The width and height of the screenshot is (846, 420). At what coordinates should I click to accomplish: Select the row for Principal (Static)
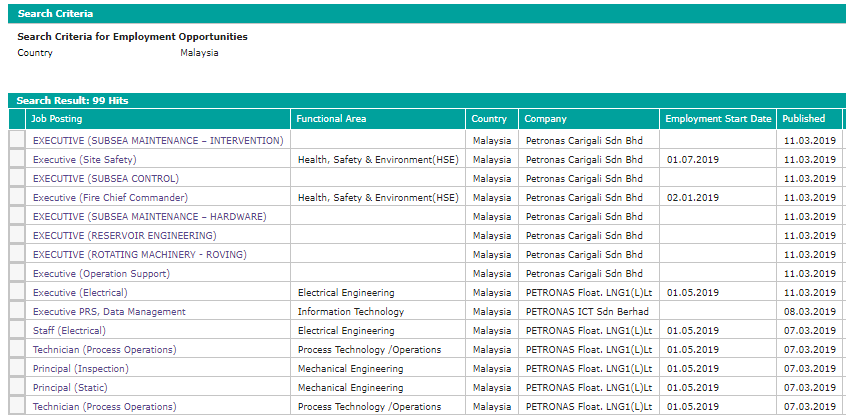pyautogui.click(x=17, y=388)
